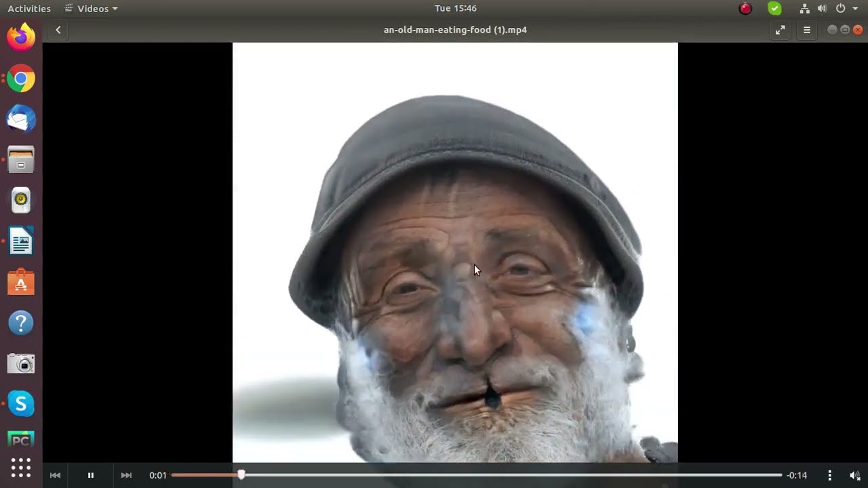The image size is (868, 488).
Task: Skip to the previous video
Action: click(x=55, y=475)
